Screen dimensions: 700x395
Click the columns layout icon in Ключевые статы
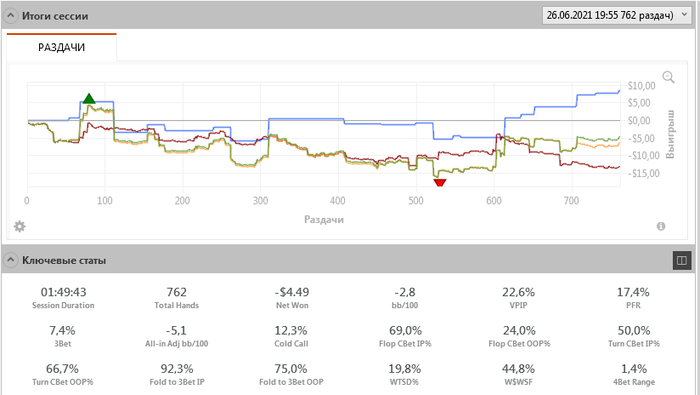click(x=681, y=260)
